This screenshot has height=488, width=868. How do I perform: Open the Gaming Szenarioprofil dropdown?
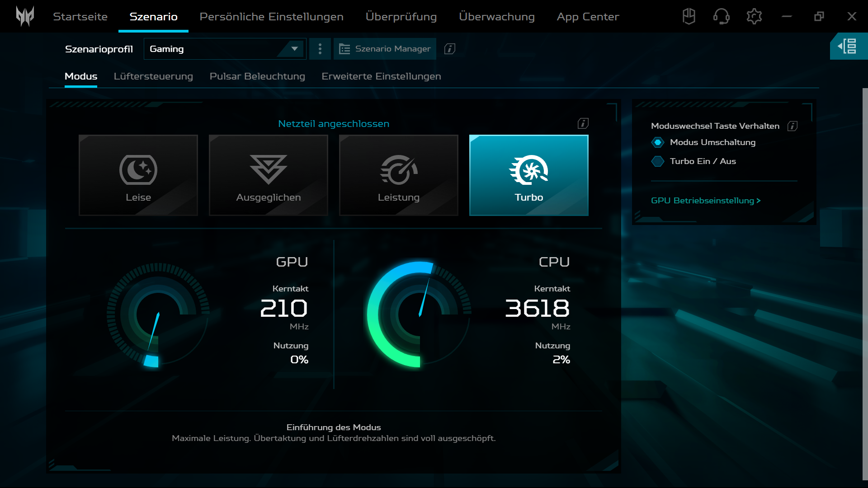coord(225,49)
